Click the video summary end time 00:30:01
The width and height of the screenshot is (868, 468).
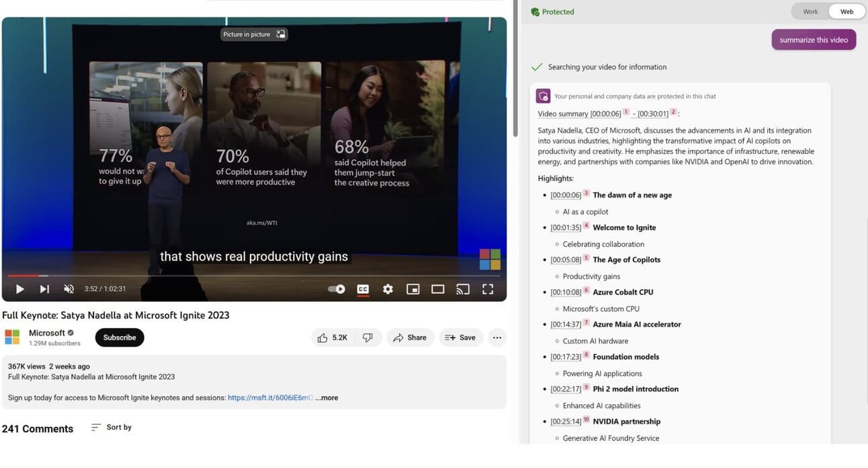pos(652,114)
